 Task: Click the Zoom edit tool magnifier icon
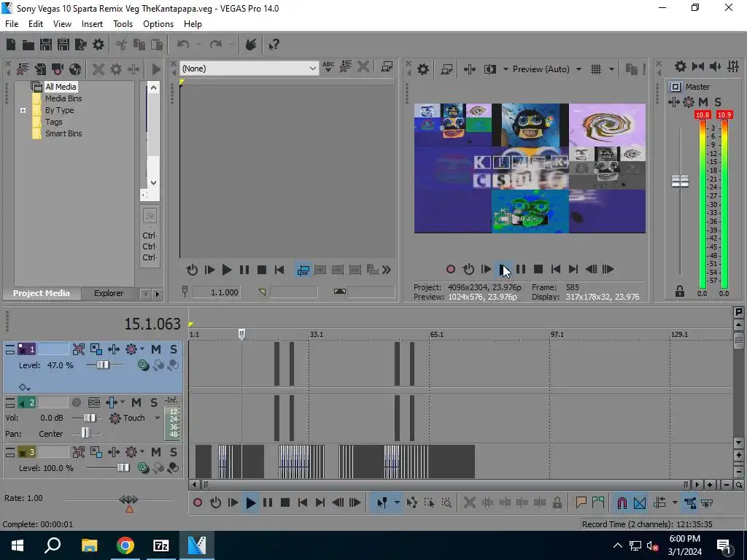(x=446, y=503)
